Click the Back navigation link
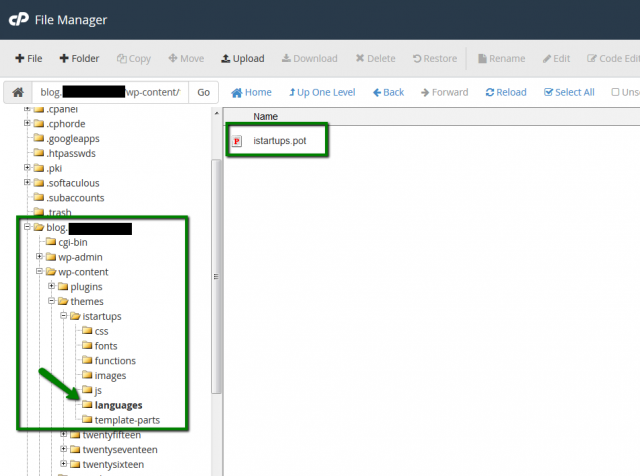The height and width of the screenshot is (476, 640). point(389,92)
